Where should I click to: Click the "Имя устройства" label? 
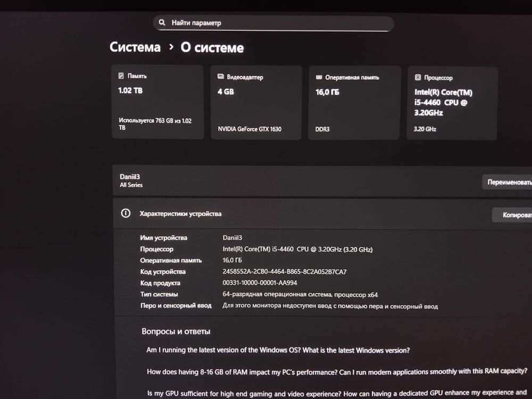click(163, 238)
